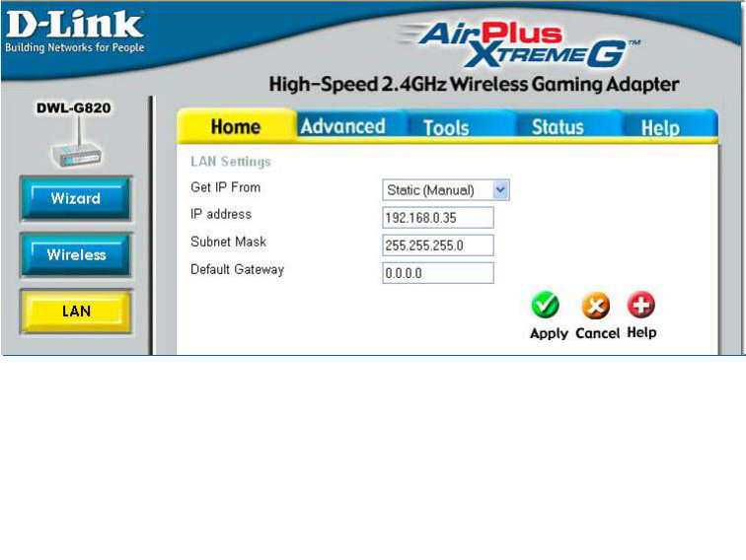Click the IP address label
Viewport: 746px width, 560px height.
tap(221, 214)
